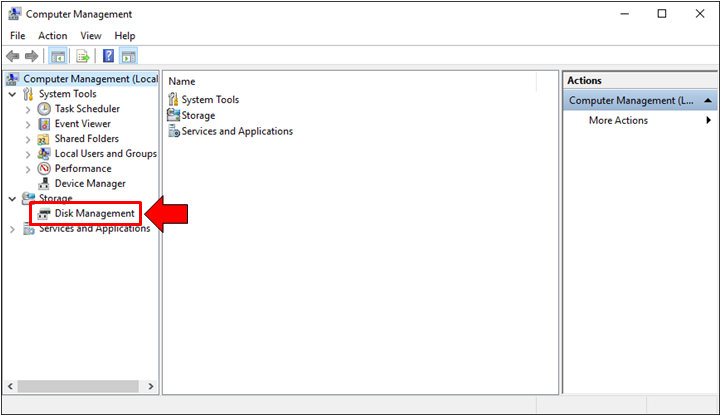Click the Back arrow toolbar icon
The width and height of the screenshot is (721, 416).
point(13,56)
